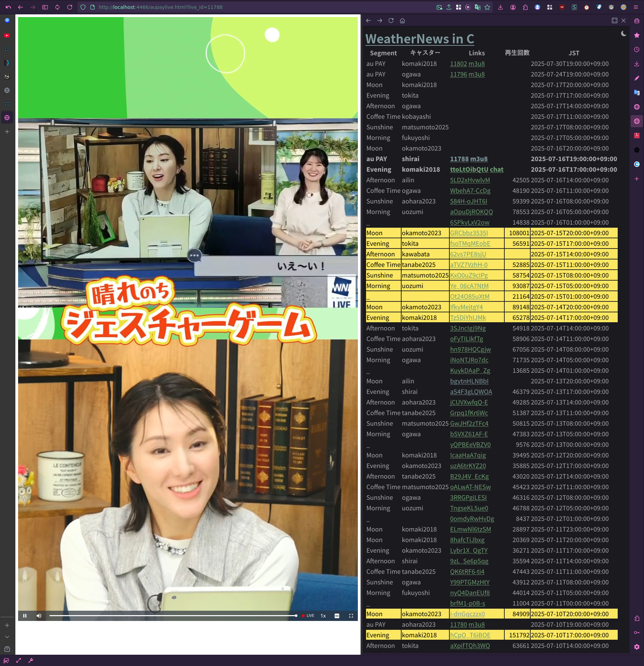Screen dimensions: 644x666
Task: Reload the browser page
Action: point(70,7)
